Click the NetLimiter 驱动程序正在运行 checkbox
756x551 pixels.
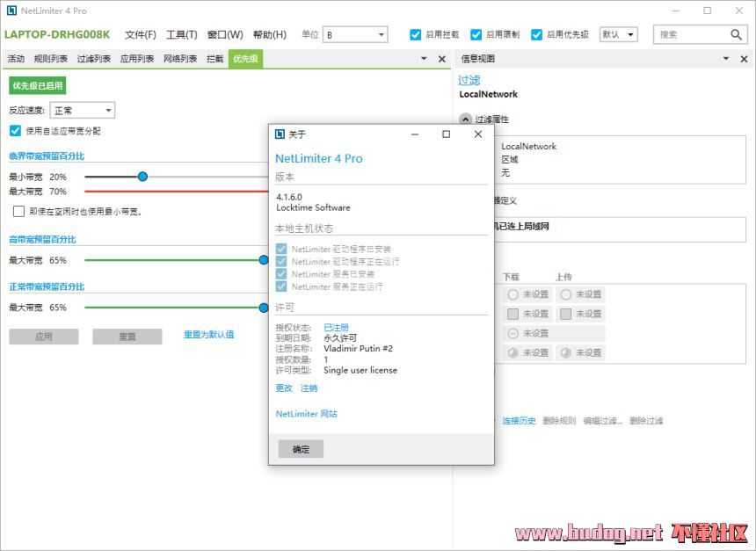[x=281, y=261]
